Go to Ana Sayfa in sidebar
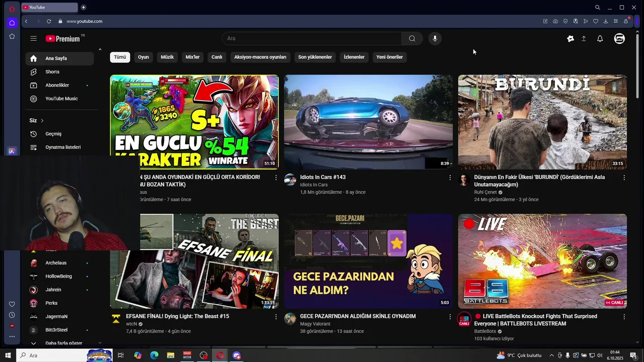The height and width of the screenshot is (362, 644). (60, 58)
